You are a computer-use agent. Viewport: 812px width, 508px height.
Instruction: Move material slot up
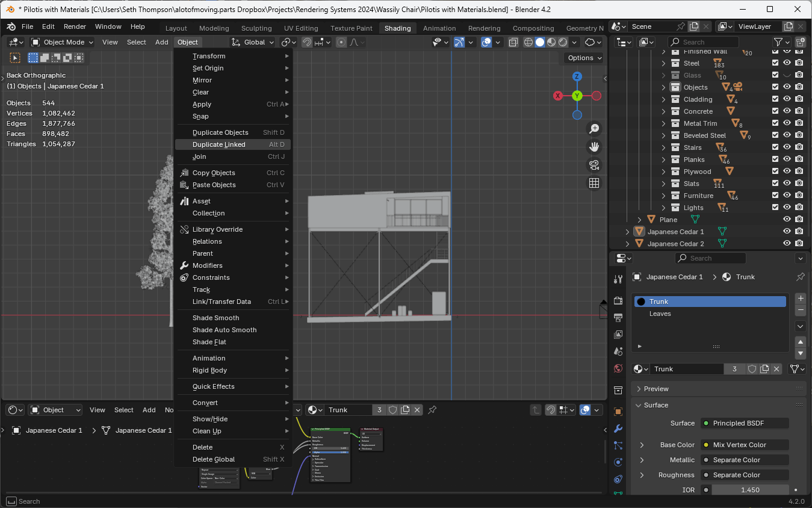coord(801,341)
